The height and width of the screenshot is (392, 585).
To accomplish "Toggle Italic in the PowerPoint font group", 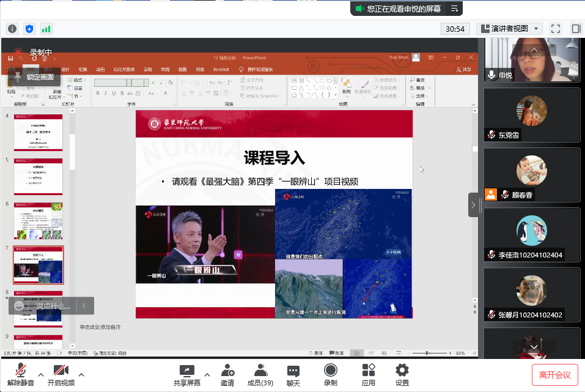I will point(106,93).
